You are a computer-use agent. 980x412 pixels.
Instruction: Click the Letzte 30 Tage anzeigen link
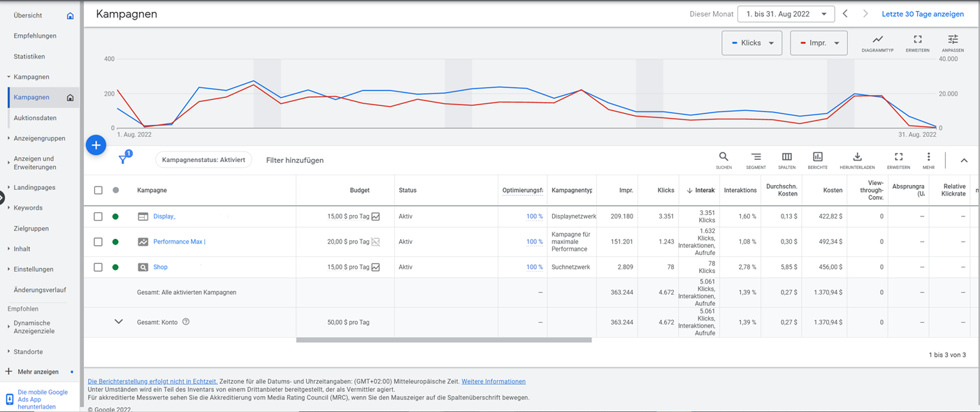click(922, 14)
